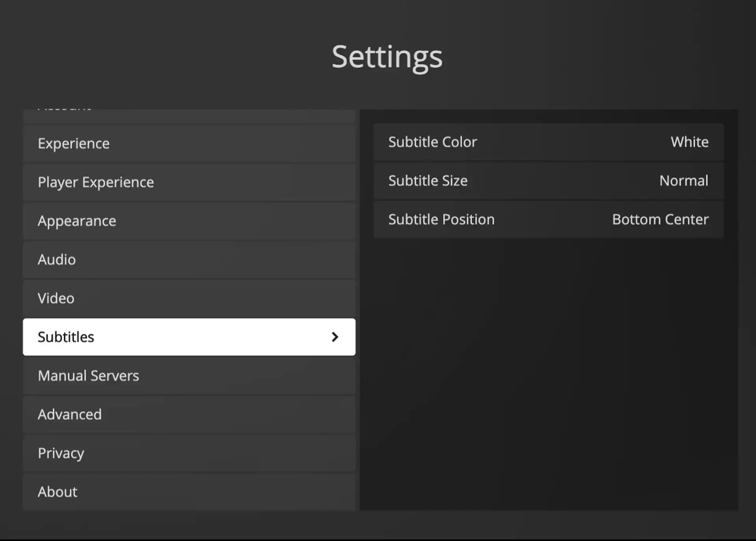Switch to Player Experience settings

(x=189, y=182)
